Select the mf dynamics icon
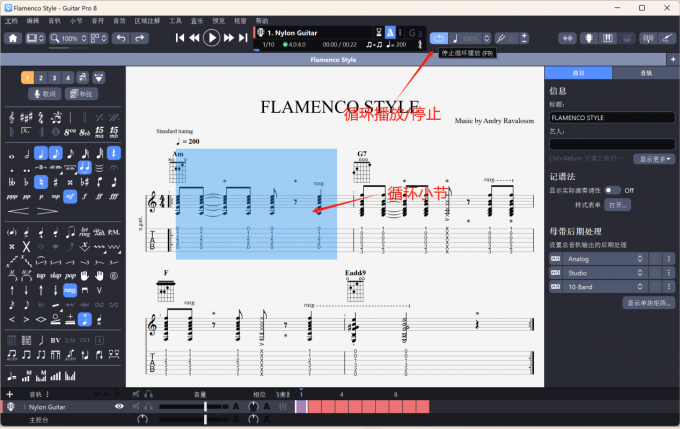 tap(70, 197)
